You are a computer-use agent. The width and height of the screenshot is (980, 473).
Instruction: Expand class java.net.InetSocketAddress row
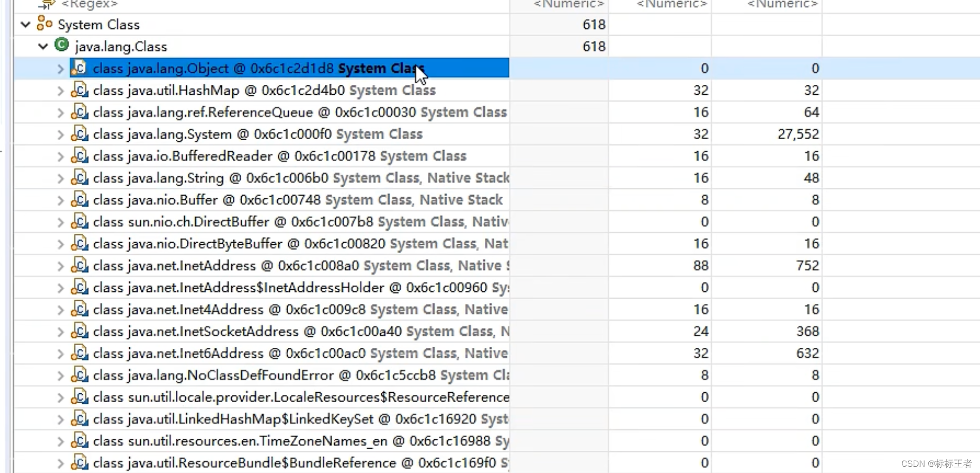coord(61,332)
